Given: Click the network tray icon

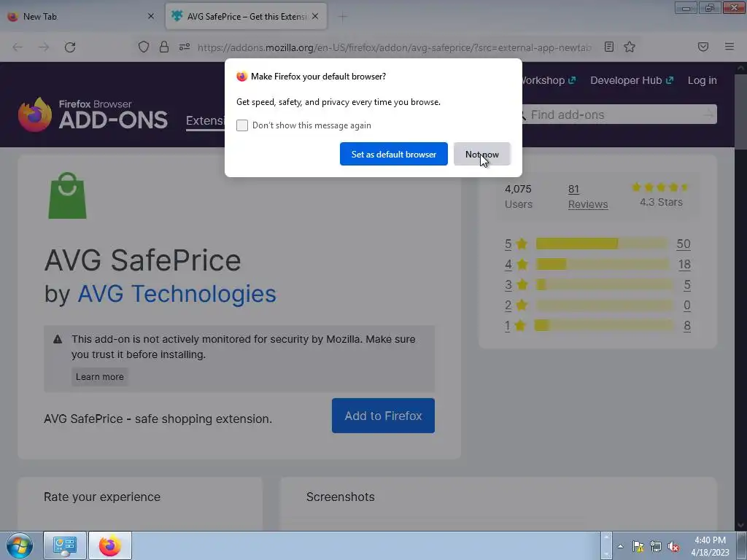Looking at the screenshot, I should tap(656, 546).
